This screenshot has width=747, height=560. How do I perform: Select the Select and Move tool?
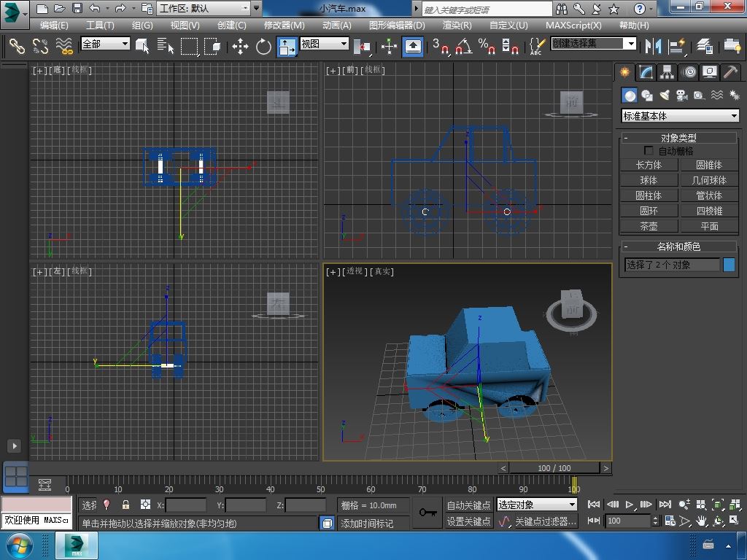coord(240,47)
